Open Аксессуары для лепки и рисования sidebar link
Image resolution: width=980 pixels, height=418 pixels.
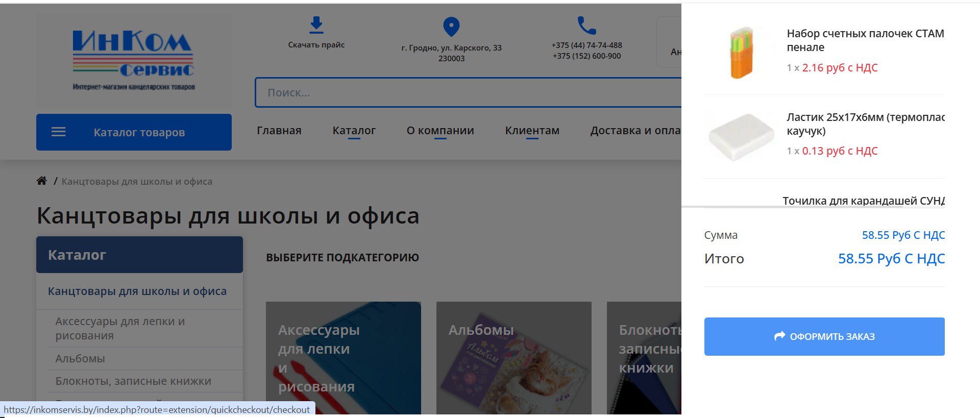(120, 328)
